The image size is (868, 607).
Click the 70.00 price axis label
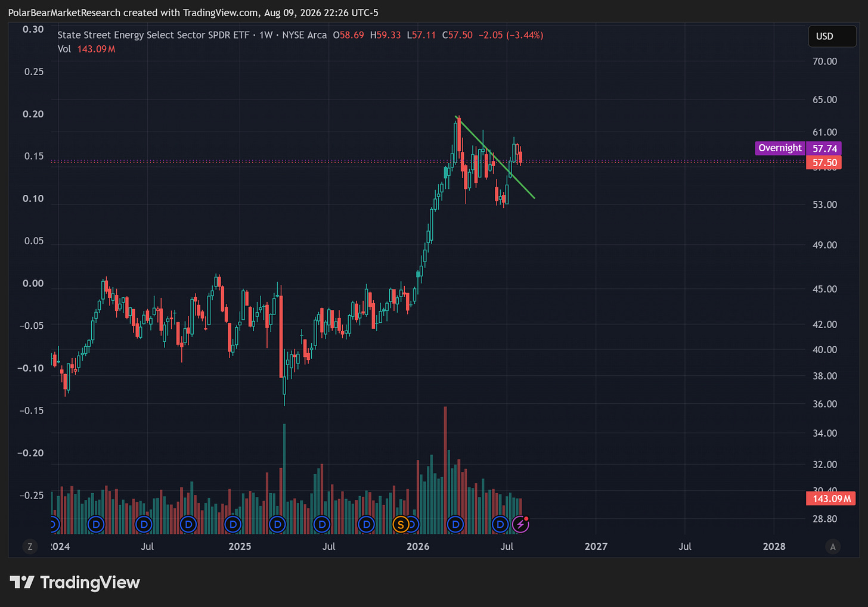point(824,61)
